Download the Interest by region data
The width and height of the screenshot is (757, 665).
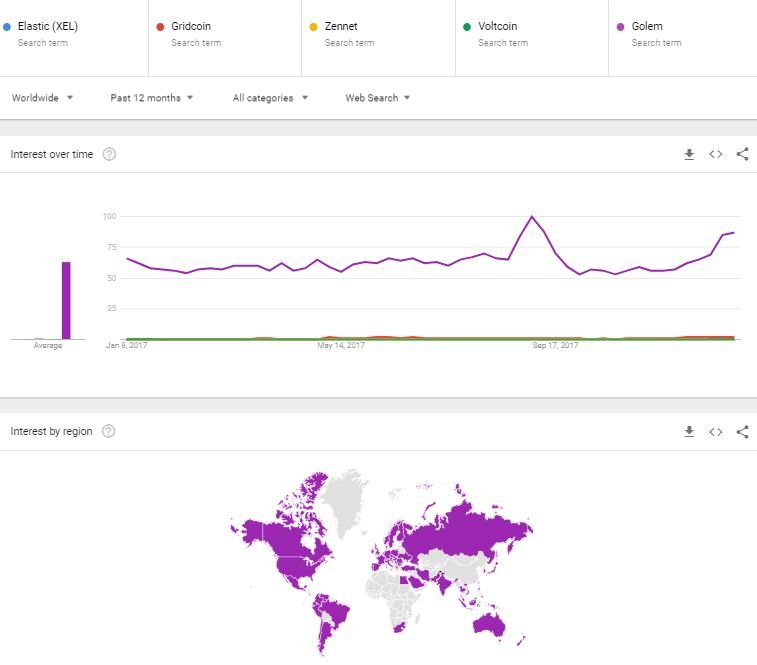click(689, 431)
